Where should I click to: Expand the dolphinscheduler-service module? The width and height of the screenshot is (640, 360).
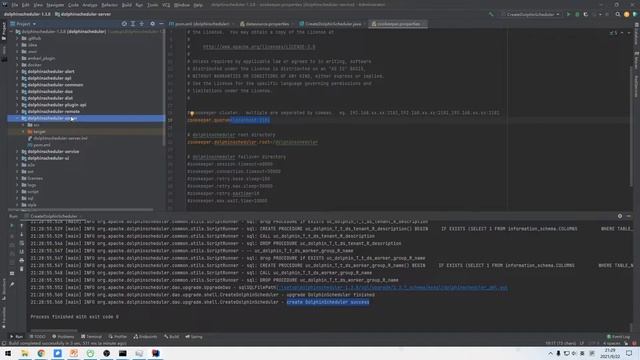point(18,151)
